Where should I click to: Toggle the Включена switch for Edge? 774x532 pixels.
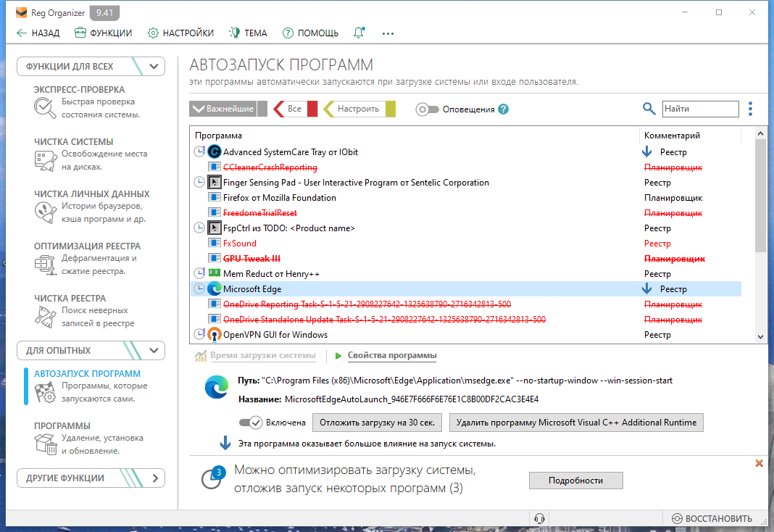pos(251,423)
